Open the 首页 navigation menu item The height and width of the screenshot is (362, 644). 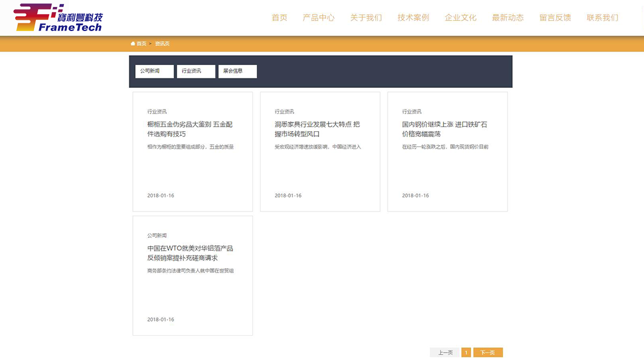pyautogui.click(x=279, y=18)
